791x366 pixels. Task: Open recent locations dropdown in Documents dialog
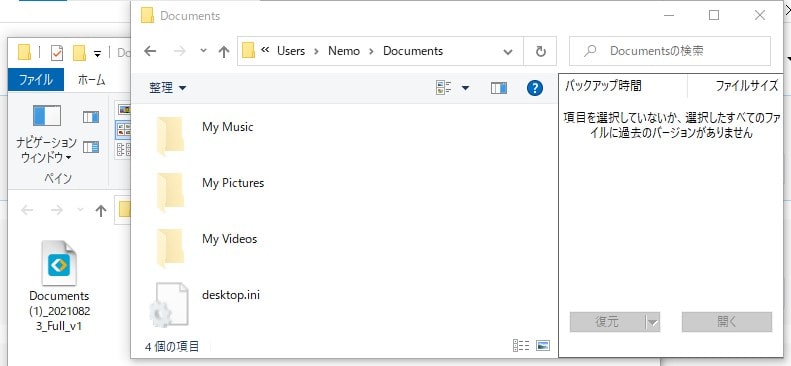[x=203, y=51]
